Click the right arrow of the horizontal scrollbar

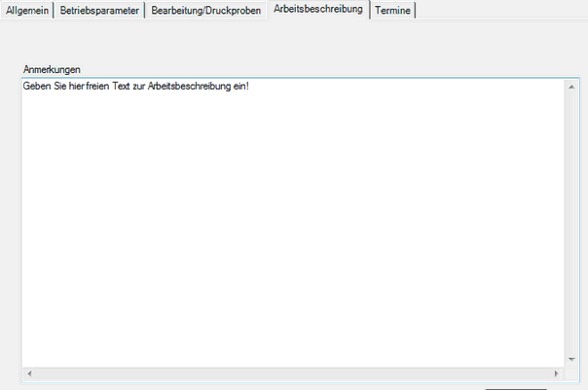tap(558, 373)
